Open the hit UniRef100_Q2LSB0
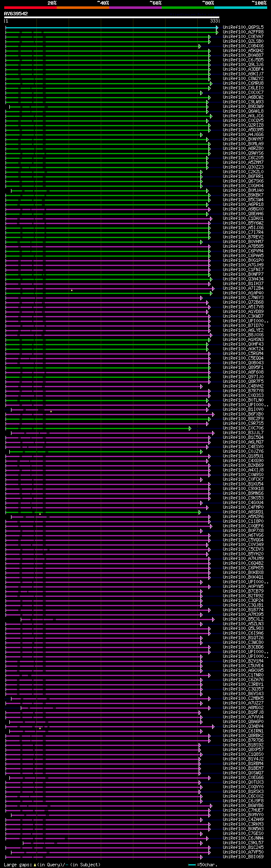Screen dimensions: 271x868 click(243, 42)
